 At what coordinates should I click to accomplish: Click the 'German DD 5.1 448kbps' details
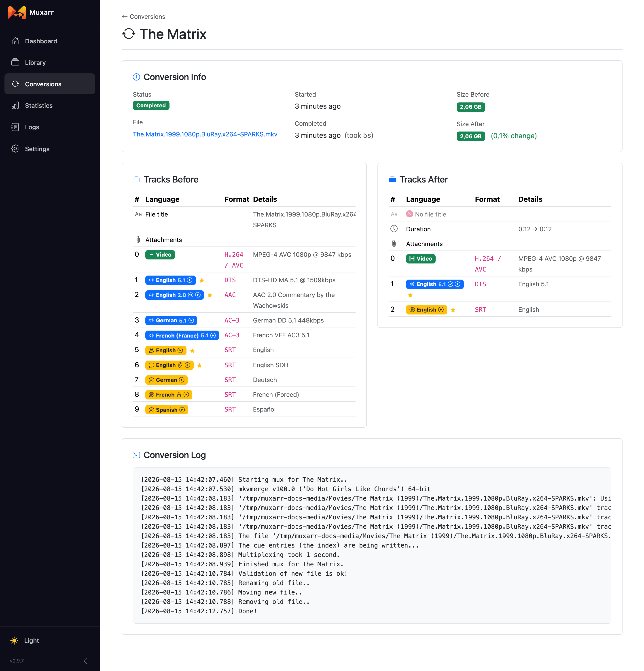(288, 321)
